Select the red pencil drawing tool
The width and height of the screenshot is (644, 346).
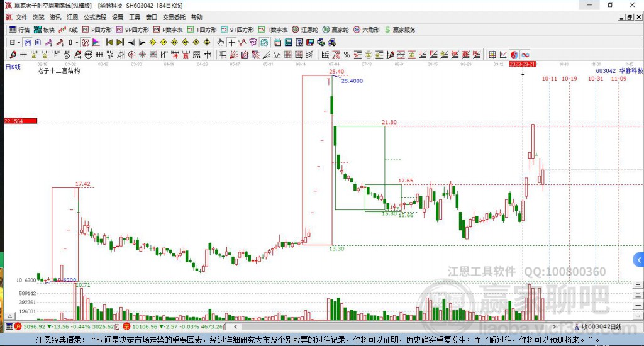pos(13,55)
